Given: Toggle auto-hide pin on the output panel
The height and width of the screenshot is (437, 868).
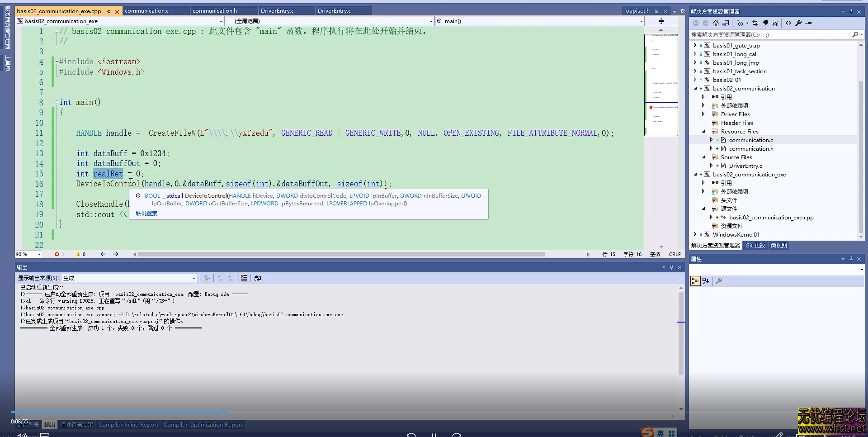Looking at the screenshot, I should [x=671, y=267].
